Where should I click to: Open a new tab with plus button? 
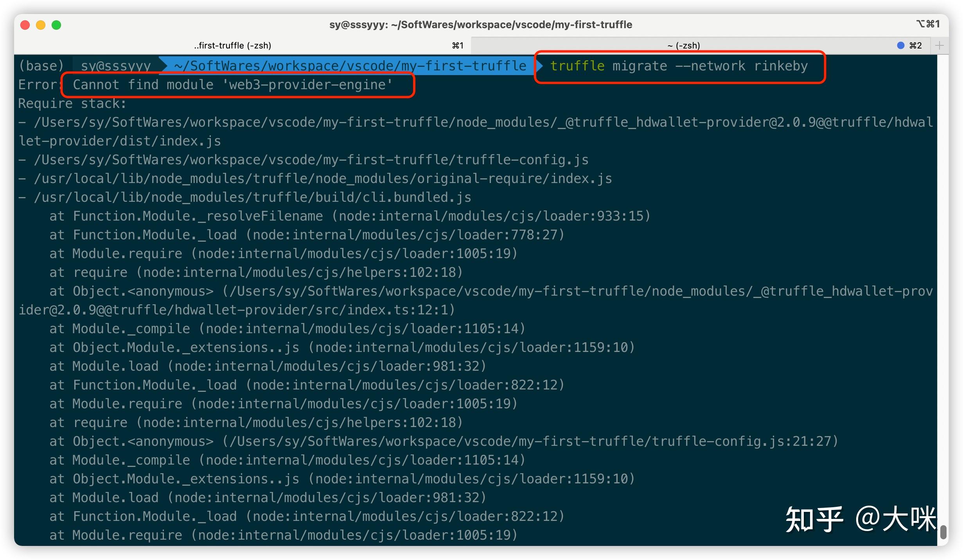click(x=939, y=45)
